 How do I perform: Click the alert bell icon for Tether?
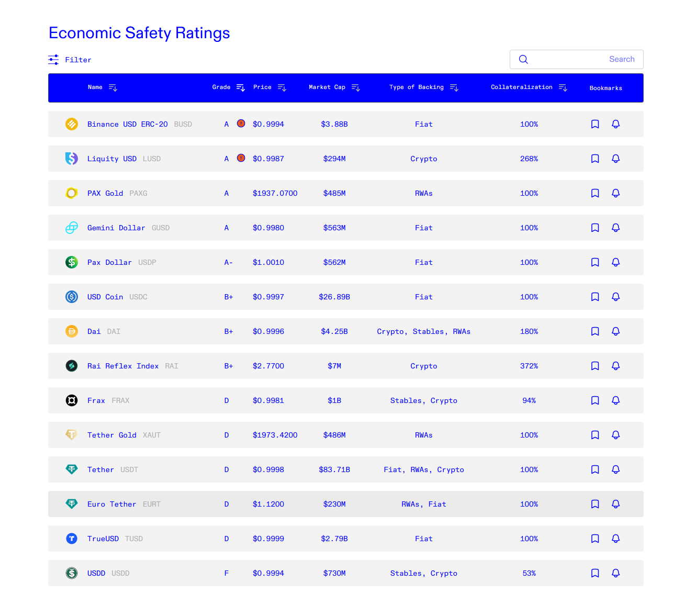[x=615, y=469]
